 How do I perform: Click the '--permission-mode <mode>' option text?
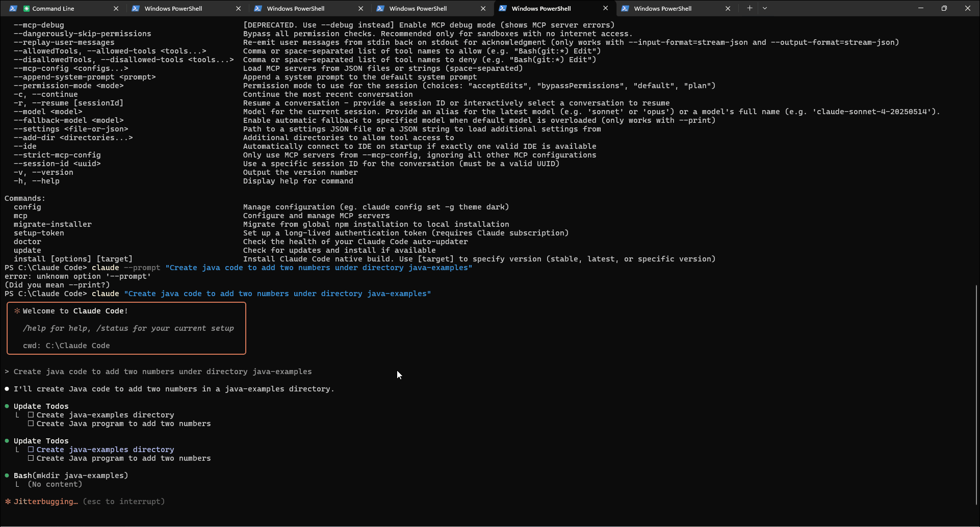tap(68, 86)
